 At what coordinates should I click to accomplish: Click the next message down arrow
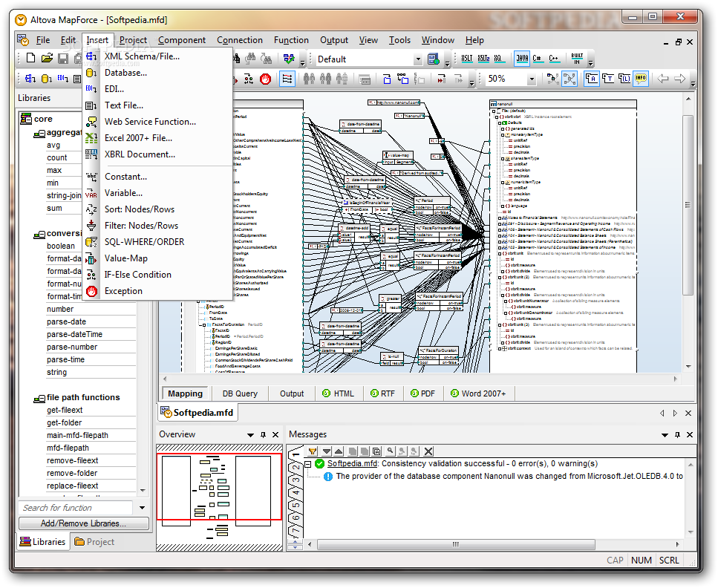[x=327, y=451]
